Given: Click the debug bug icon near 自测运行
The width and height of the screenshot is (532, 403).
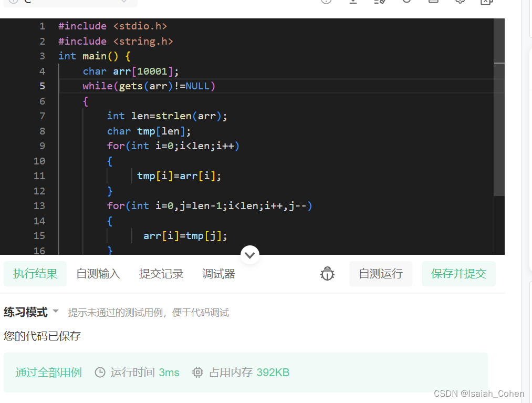Looking at the screenshot, I should pyautogui.click(x=327, y=274).
